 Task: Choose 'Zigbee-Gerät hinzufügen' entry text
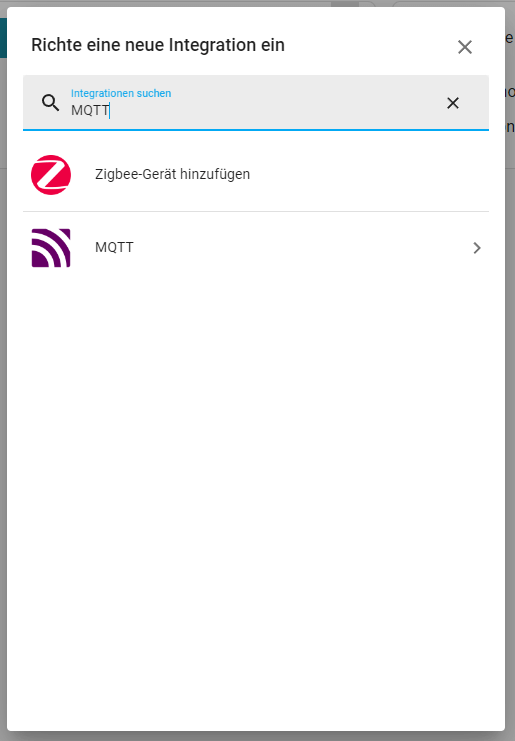(172, 174)
